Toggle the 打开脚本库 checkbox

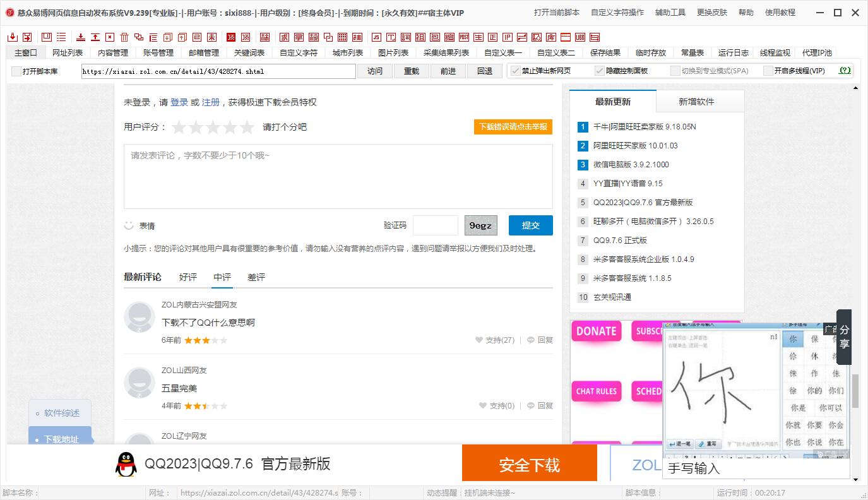[16, 71]
